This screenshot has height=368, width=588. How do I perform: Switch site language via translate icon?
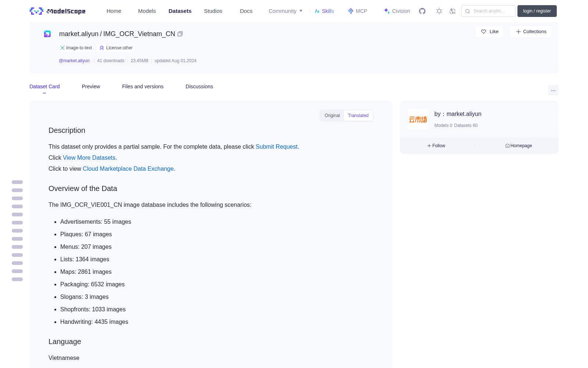[453, 11]
